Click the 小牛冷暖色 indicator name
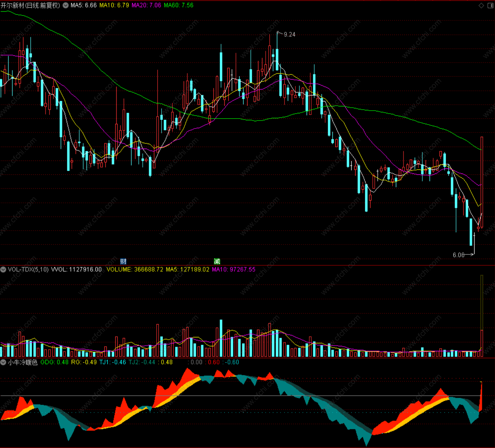 (x=23, y=362)
